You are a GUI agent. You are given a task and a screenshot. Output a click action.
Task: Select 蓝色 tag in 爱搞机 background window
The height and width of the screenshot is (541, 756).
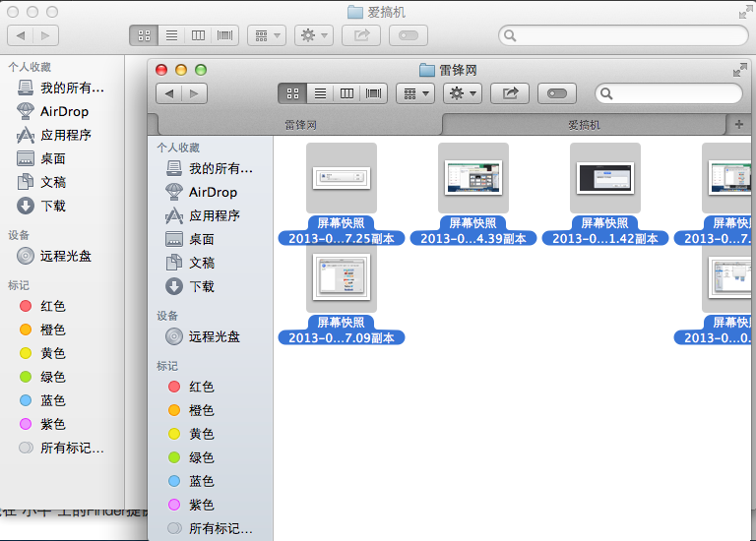42,400
